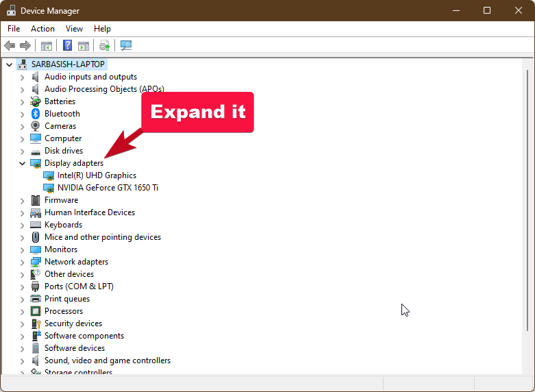
Task: Click the Monitors category icon
Action: (36, 249)
